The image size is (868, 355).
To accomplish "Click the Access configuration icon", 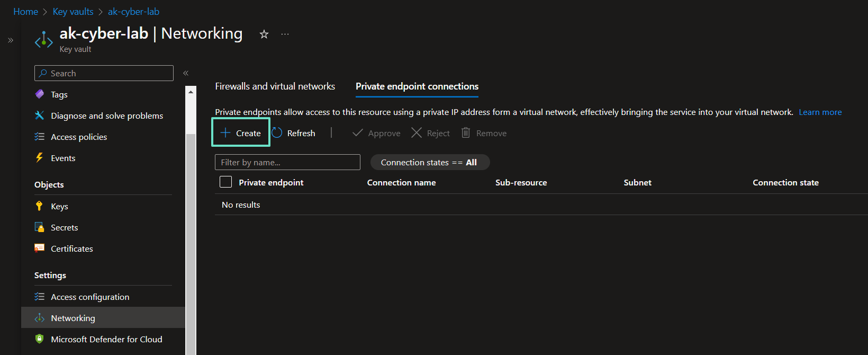I will [40, 297].
